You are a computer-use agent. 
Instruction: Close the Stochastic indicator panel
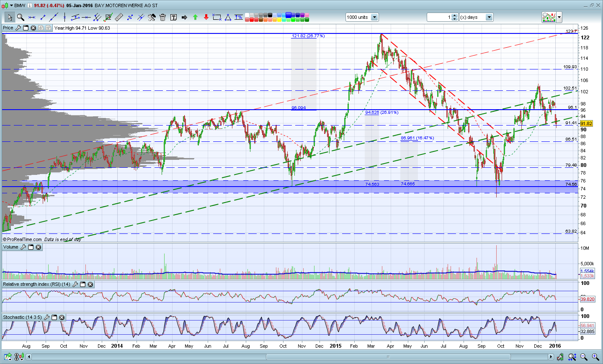(x=62, y=318)
